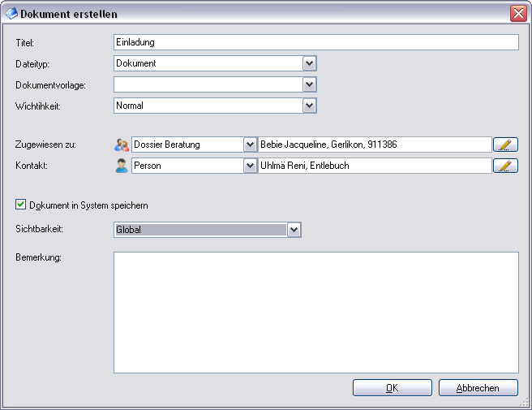
Task: Click the pencil edit icon for Kontakt
Action: 505,166
